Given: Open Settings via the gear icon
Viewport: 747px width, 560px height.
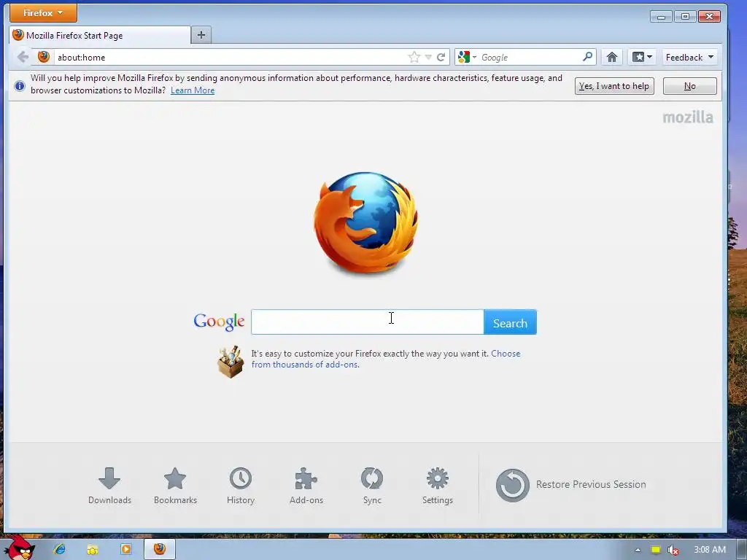Looking at the screenshot, I should tap(438, 486).
